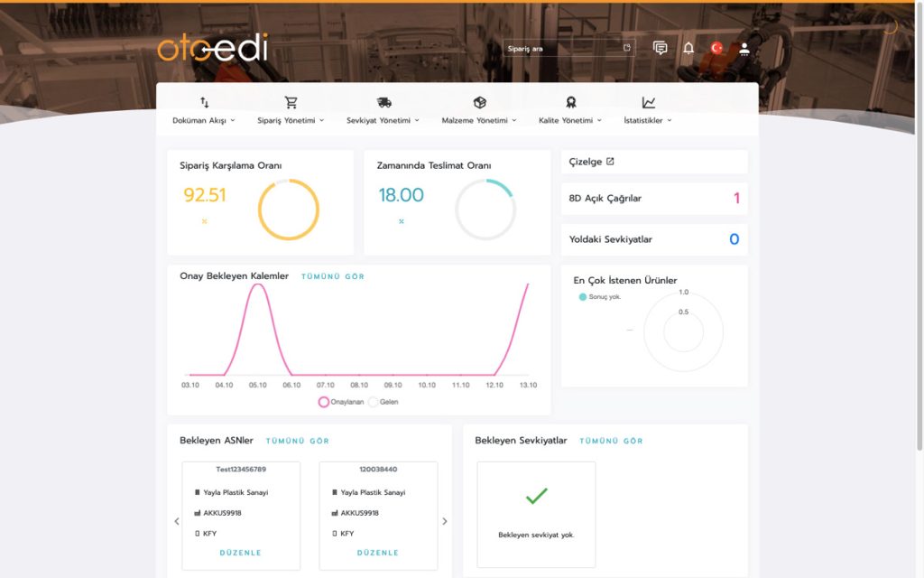Toggle the Gelen legend series
This screenshot has width=924, height=578.
(383, 402)
